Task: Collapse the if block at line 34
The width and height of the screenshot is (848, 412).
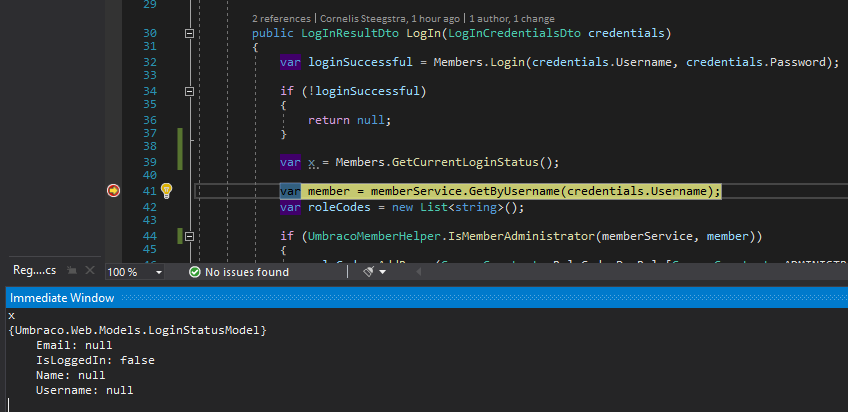Action: click(x=190, y=91)
